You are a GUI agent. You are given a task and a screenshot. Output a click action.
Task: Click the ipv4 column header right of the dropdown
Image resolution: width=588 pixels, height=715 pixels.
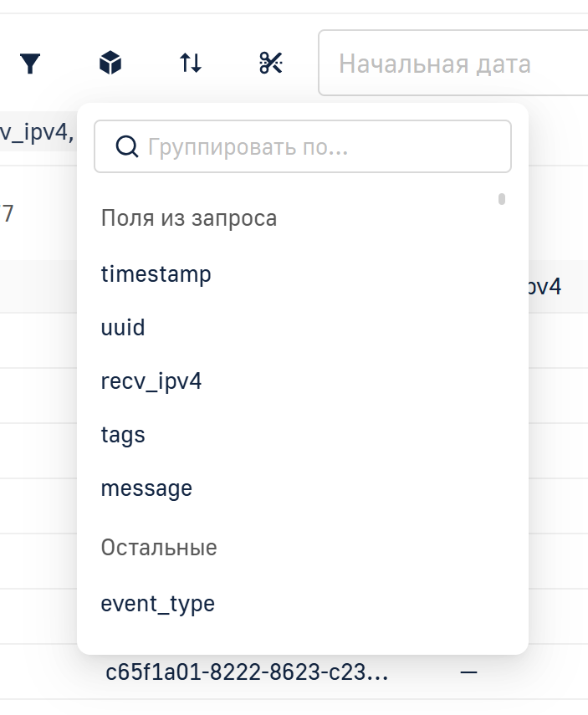pos(544,287)
